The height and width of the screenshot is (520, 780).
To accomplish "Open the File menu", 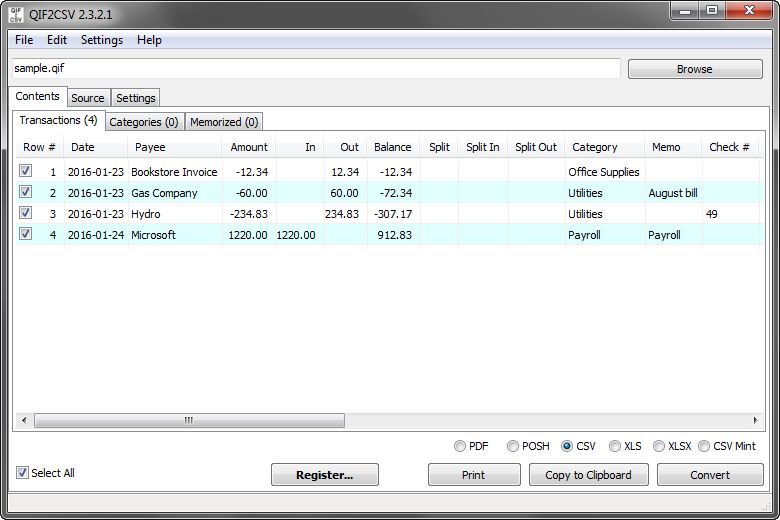I will (x=24, y=40).
